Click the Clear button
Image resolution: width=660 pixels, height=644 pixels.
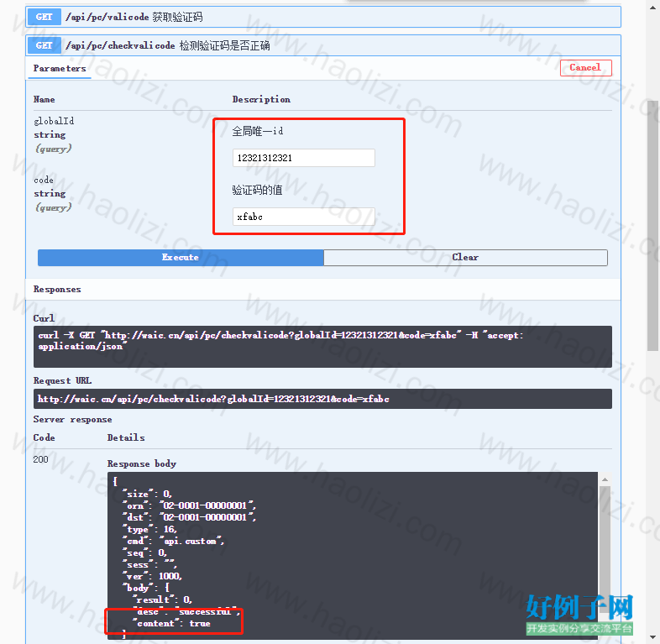point(465,258)
